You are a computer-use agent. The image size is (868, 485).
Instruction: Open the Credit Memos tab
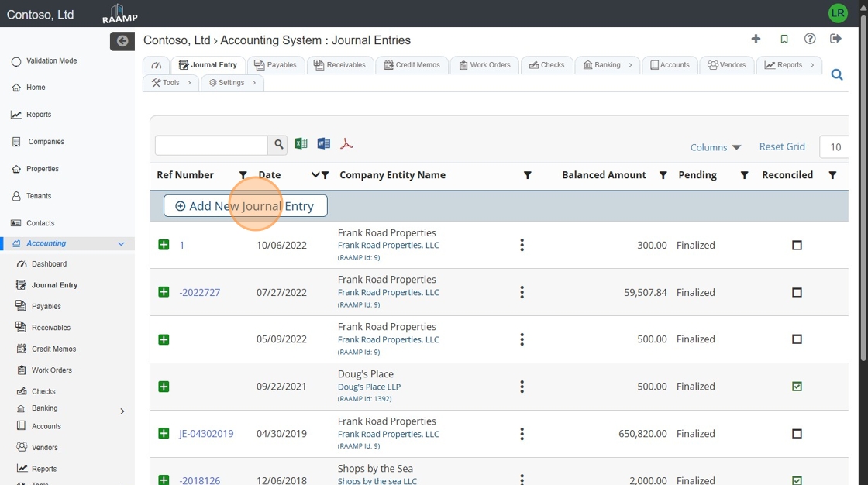(412, 65)
